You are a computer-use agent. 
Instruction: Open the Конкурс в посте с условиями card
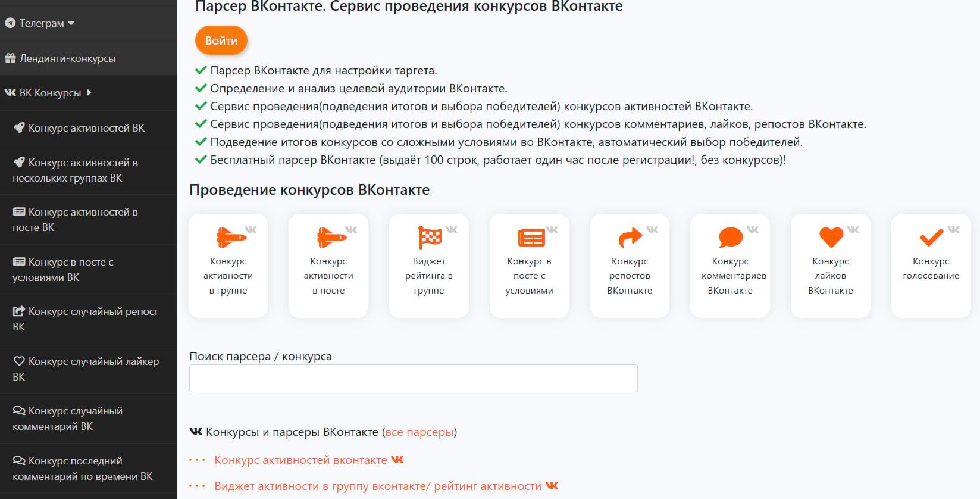530,266
